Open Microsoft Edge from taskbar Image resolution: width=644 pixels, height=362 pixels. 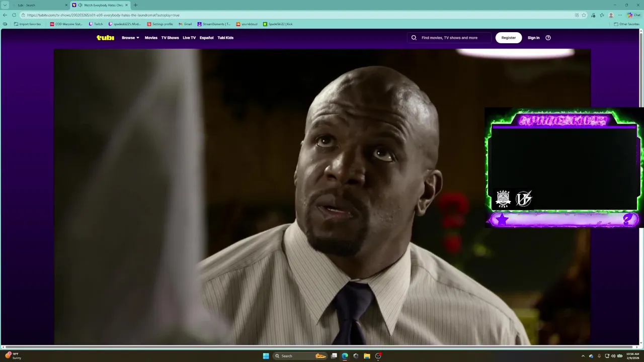point(345,356)
